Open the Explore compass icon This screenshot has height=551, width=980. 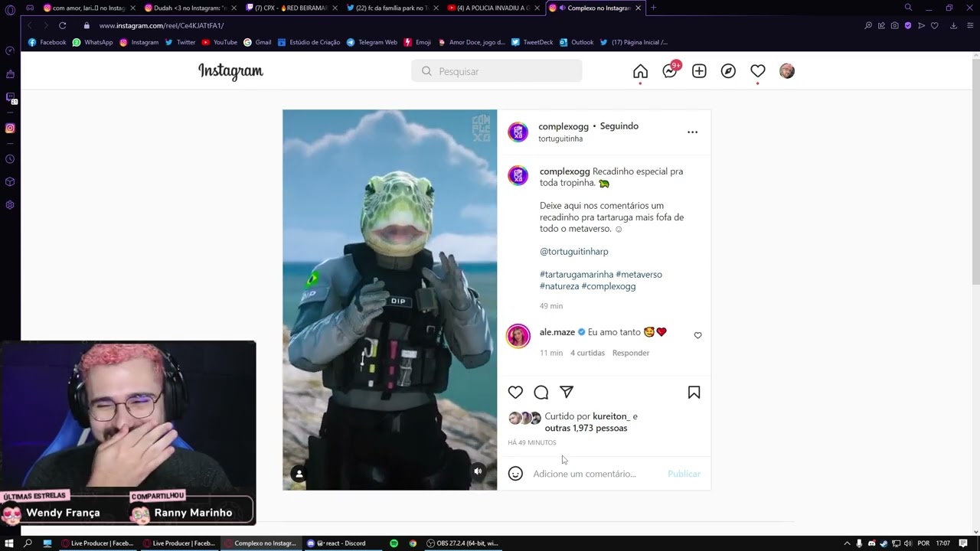[x=728, y=71]
